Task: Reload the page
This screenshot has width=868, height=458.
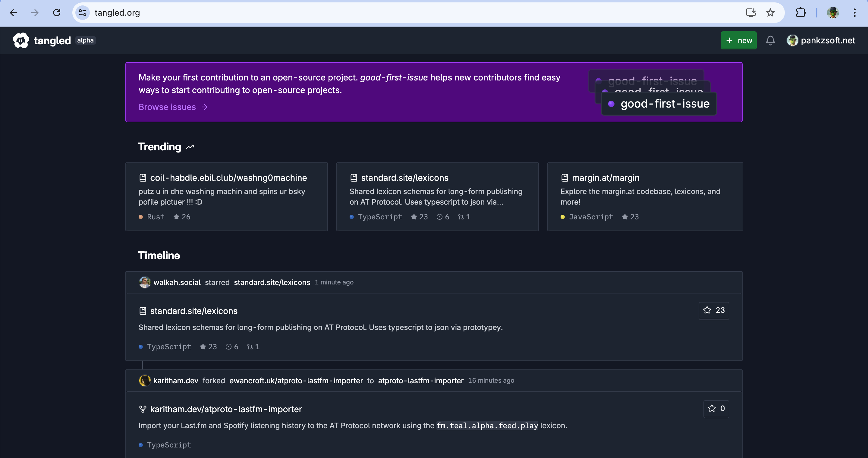Action: click(57, 13)
